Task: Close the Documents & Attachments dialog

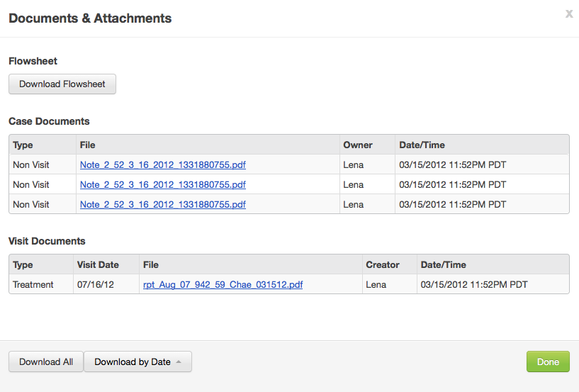Action: click(569, 13)
